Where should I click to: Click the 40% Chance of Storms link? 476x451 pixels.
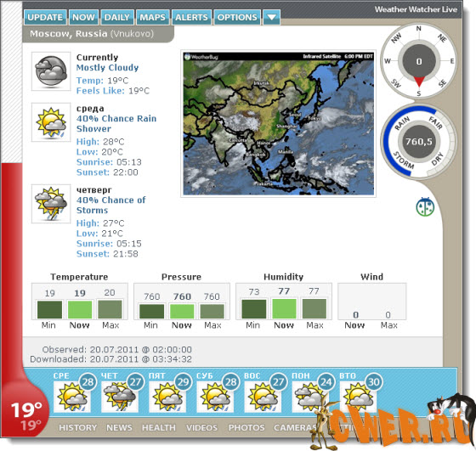pos(110,205)
